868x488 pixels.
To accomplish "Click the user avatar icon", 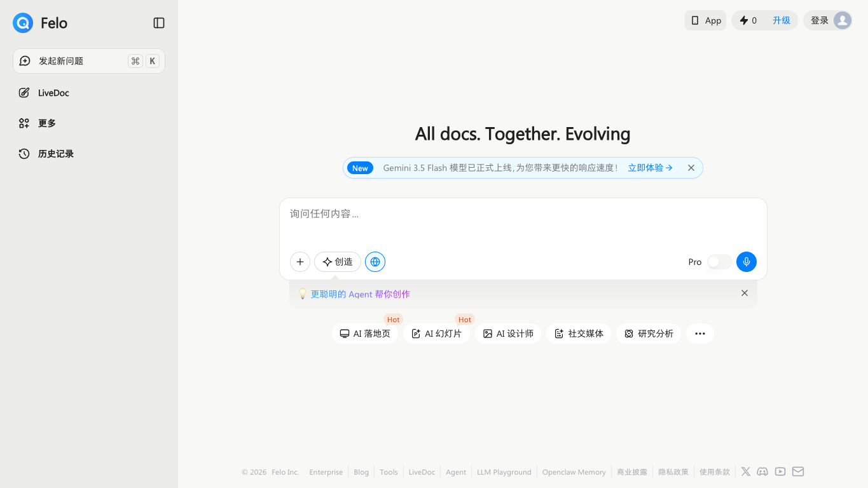I will (x=843, y=20).
